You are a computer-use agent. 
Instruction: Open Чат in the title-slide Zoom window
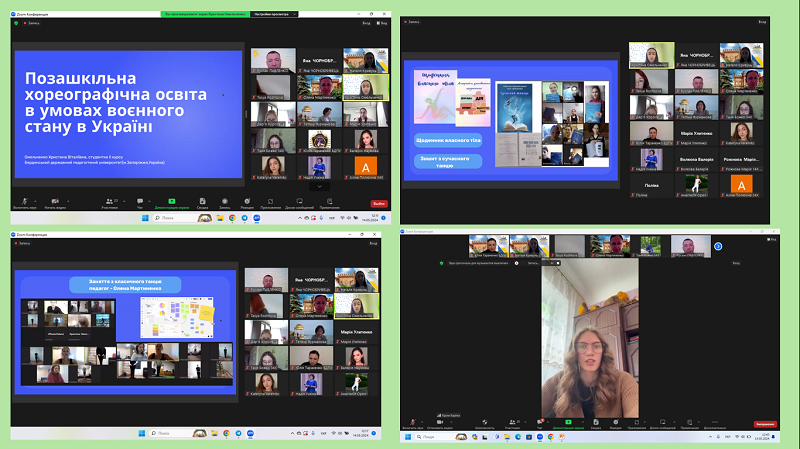(142, 202)
